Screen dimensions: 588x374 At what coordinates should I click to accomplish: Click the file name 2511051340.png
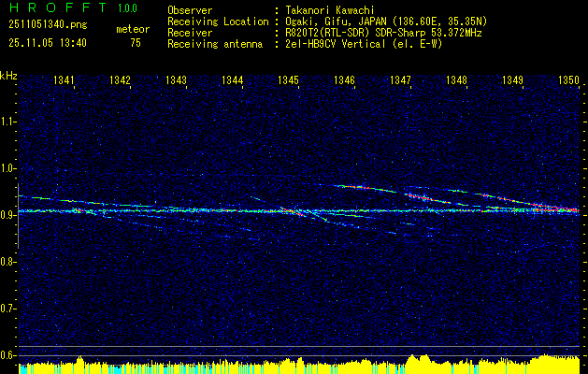tap(48, 25)
